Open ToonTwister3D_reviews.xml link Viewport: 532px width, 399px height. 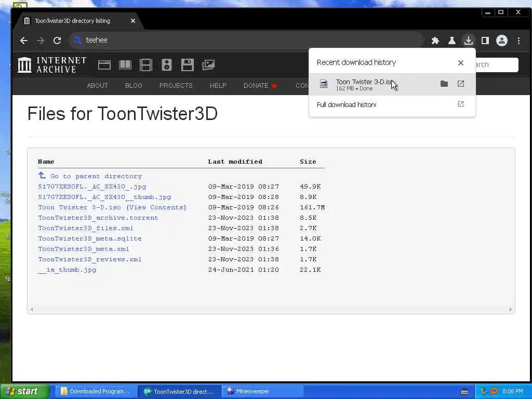click(x=89, y=259)
